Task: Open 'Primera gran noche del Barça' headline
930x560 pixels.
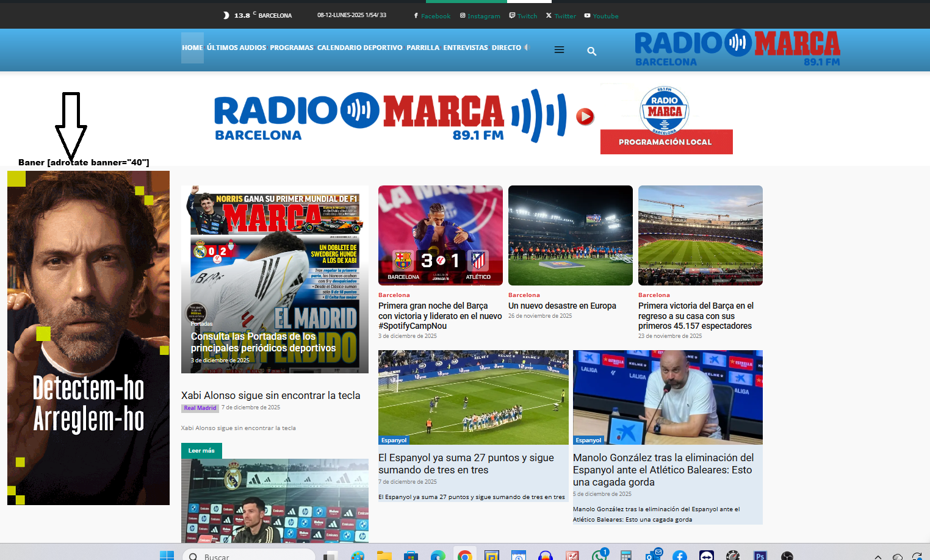Action: tap(440, 316)
